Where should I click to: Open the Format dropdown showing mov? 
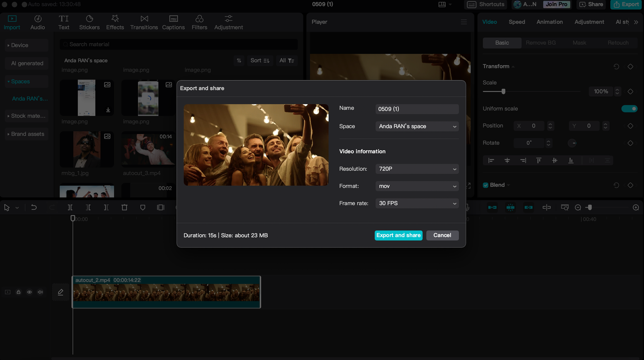tap(417, 186)
